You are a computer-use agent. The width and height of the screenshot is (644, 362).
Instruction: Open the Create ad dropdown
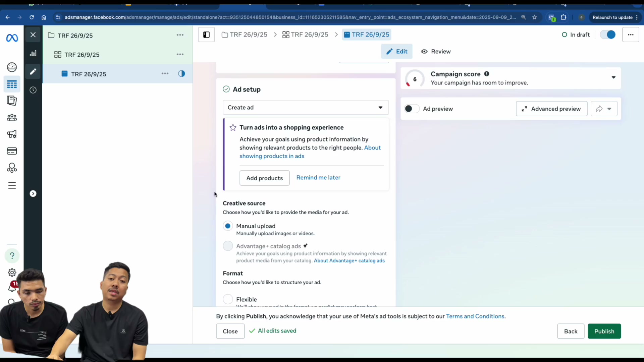[x=306, y=108]
